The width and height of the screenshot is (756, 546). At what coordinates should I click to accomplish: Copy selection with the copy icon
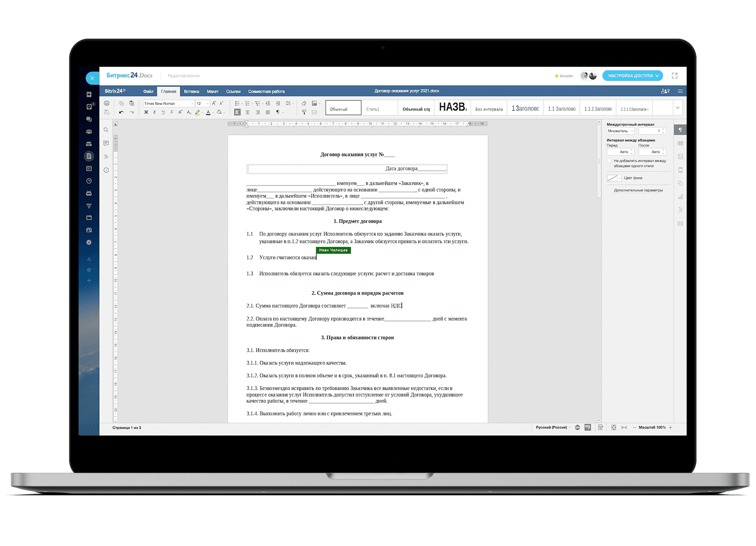coord(121,103)
